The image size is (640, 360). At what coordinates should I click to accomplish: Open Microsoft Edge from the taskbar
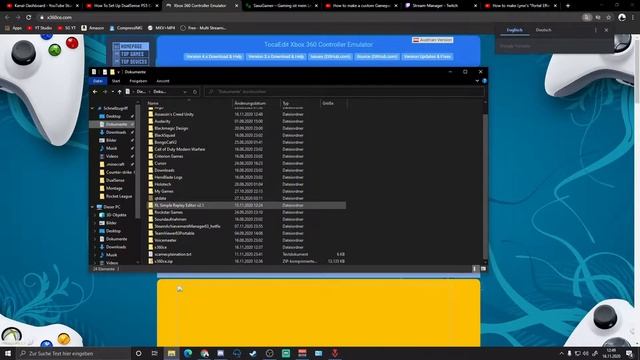point(188,353)
